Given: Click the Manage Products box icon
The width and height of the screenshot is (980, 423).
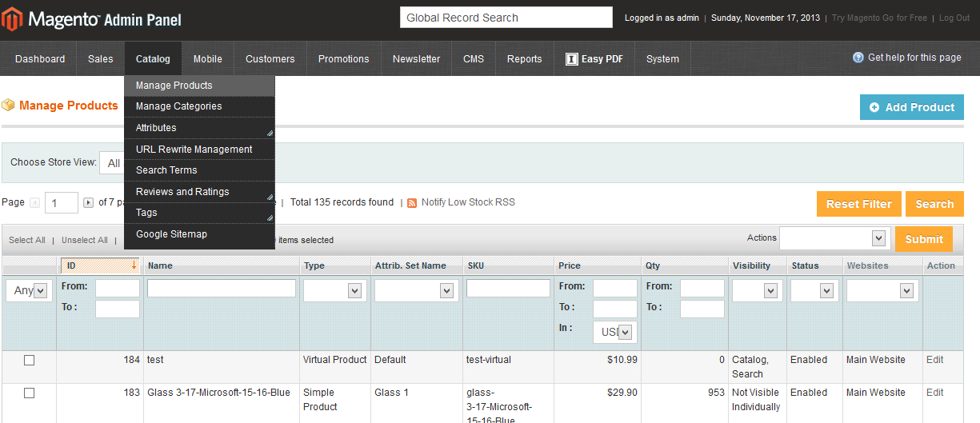Looking at the screenshot, I should (x=8, y=105).
